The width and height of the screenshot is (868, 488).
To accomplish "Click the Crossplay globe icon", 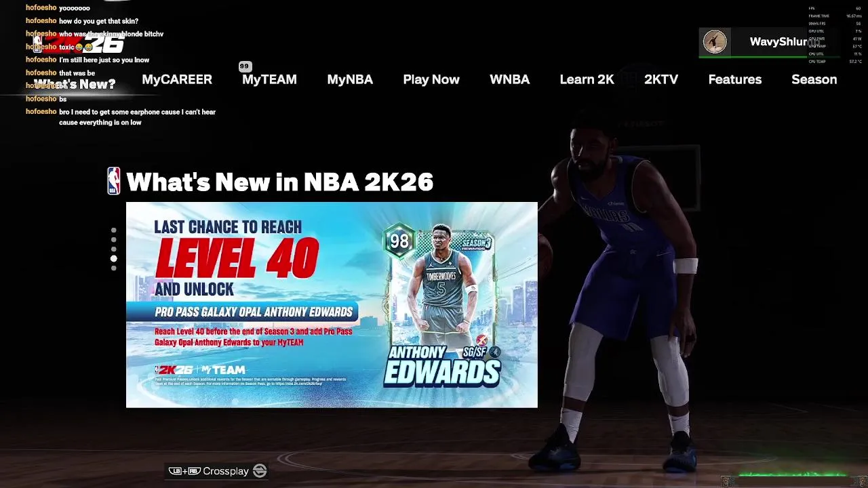I will tap(260, 471).
